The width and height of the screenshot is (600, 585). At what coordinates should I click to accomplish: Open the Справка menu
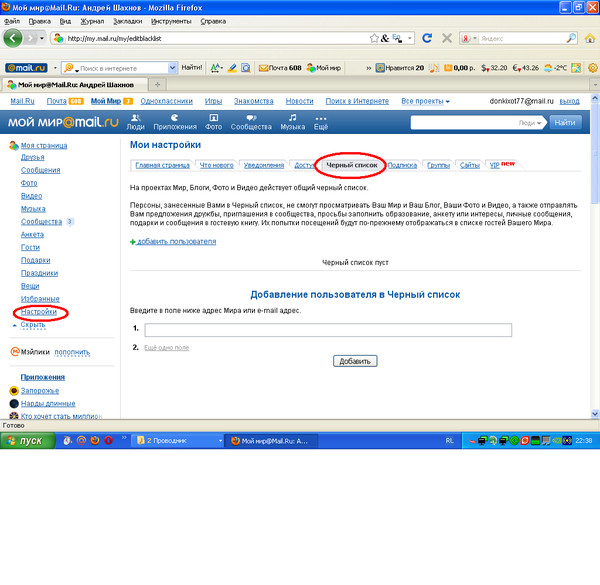pyautogui.click(x=213, y=21)
